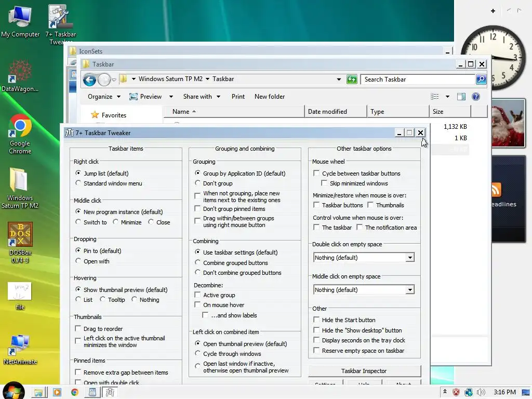532x399 pixels.
Task: Click the network tray icon
Action: tap(469, 393)
